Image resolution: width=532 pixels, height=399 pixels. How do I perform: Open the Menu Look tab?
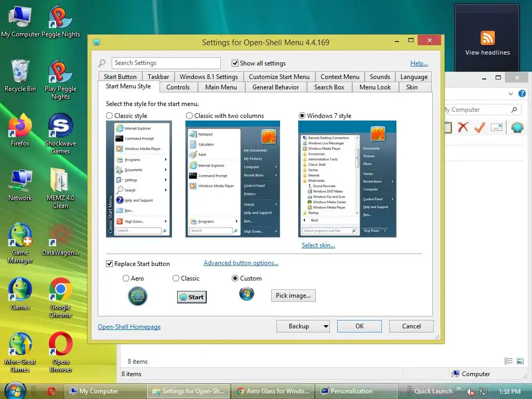(x=375, y=87)
